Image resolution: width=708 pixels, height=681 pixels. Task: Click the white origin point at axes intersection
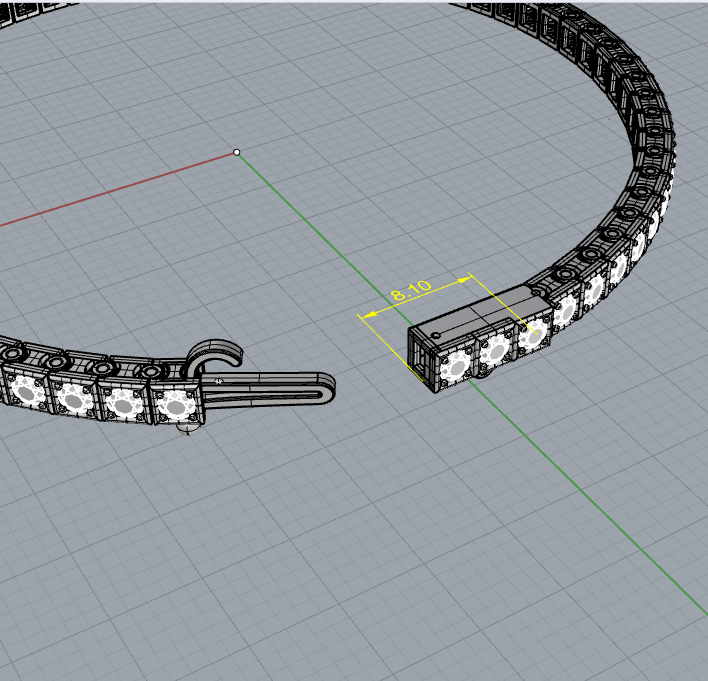click(237, 152)
